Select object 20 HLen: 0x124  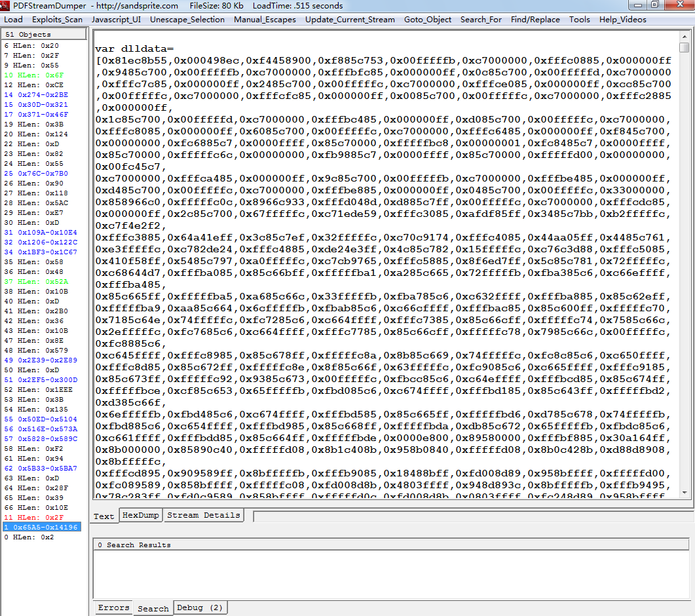36,134
